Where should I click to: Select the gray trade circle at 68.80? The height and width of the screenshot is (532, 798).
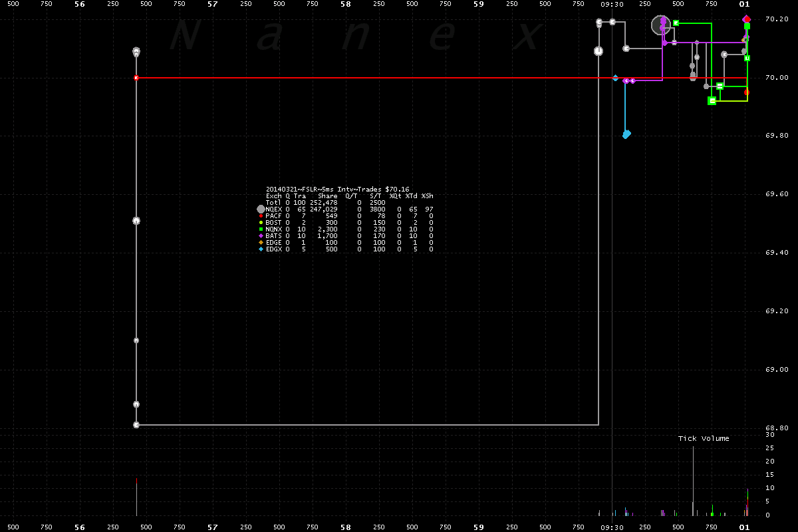(x=136, y=424)
